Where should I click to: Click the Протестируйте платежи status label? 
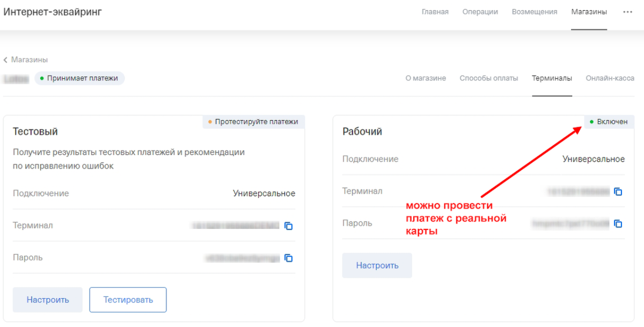253,122
